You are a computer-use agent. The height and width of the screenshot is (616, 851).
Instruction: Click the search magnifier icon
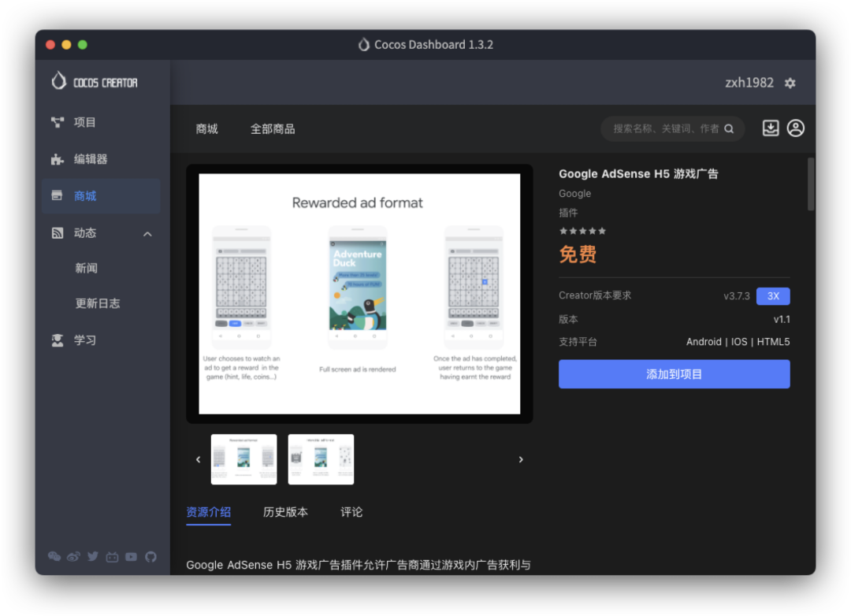click(729, 128)
